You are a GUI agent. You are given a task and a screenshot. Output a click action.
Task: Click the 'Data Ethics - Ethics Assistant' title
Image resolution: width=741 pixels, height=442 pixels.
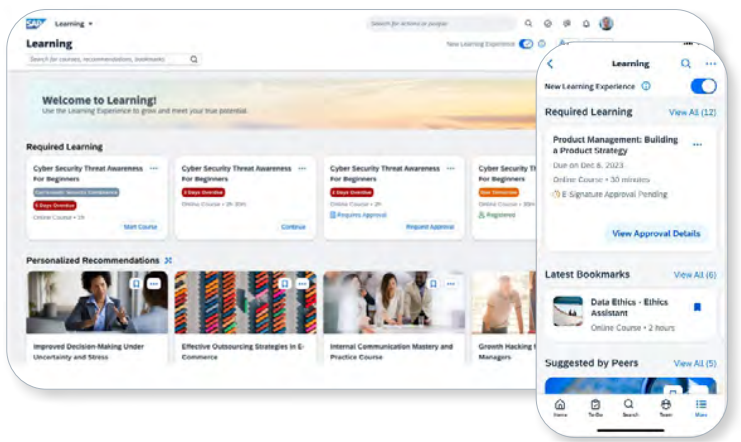[x=629, y=307]
